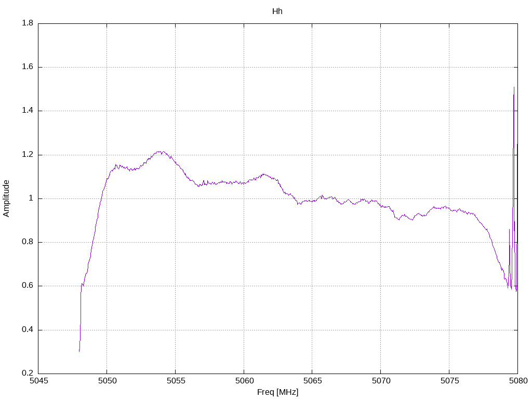Click the "Amplitude" y-axis label
Viewport: 532px width, 399px height.
[x=6, y=198]
